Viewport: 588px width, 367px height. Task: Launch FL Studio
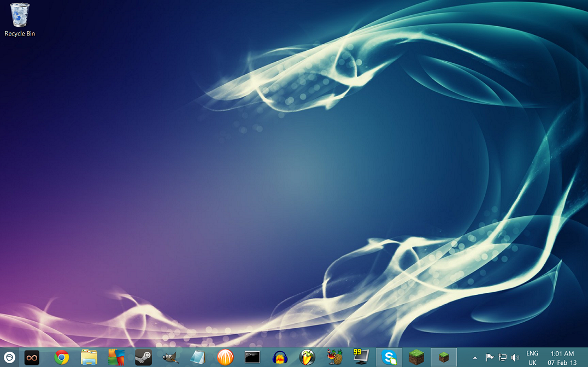click(x=307, y=358)
